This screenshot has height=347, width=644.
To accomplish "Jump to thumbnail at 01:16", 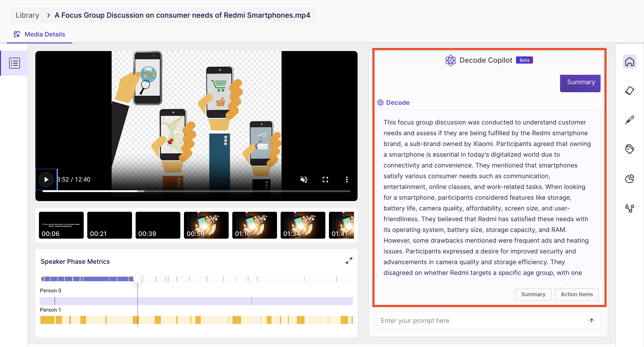I will [254, 225].
